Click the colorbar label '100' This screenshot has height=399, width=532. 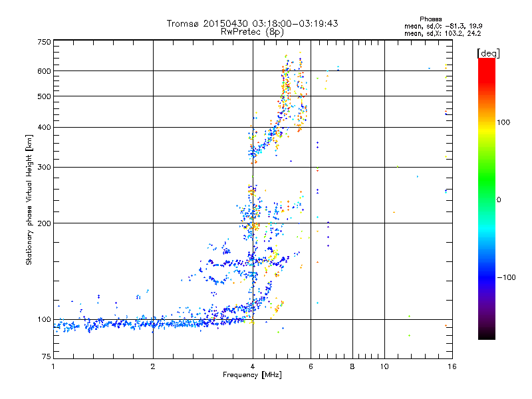click(503, 122)
